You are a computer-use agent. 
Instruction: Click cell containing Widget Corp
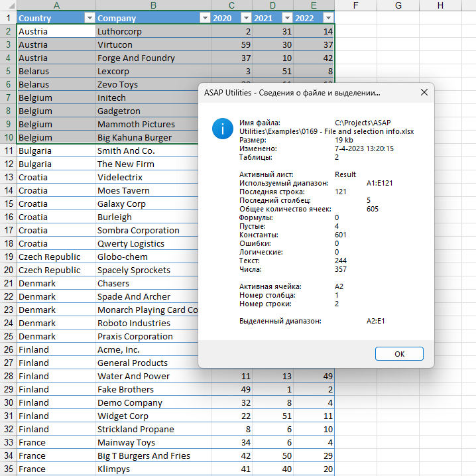tap(153, 416)
